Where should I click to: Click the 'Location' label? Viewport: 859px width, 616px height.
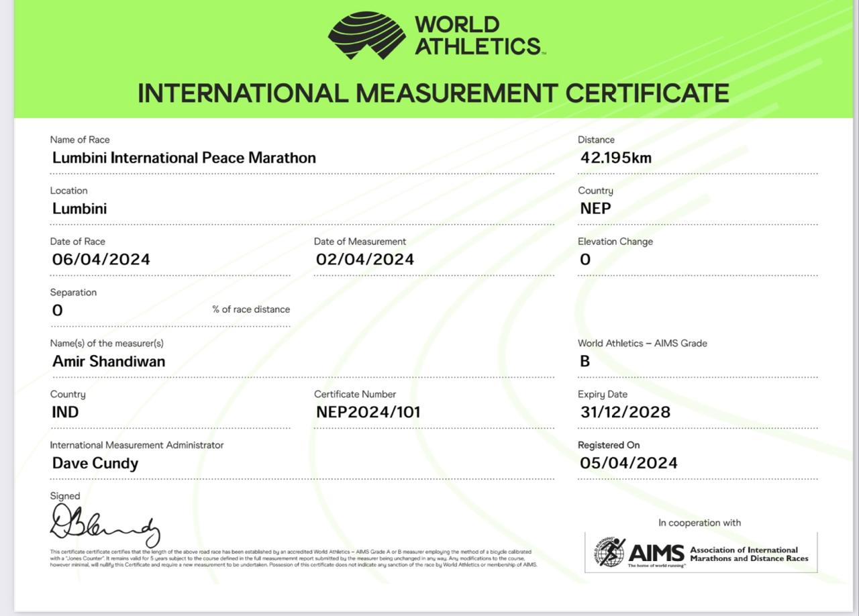(x=68, y=191)
